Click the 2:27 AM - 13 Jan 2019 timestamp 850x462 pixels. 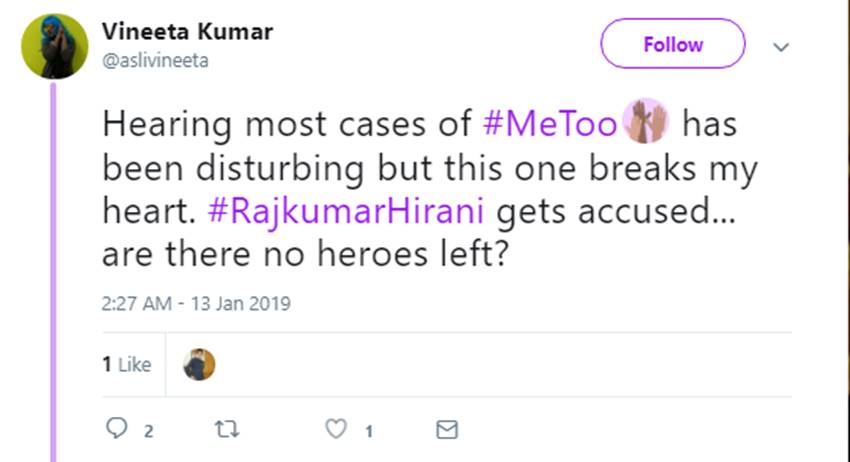point(196,303)
